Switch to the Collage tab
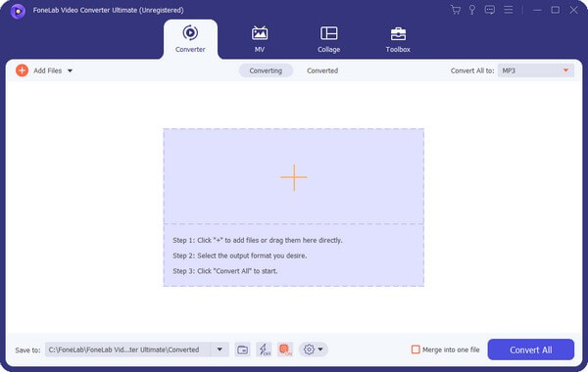 [x=329, y=39]
